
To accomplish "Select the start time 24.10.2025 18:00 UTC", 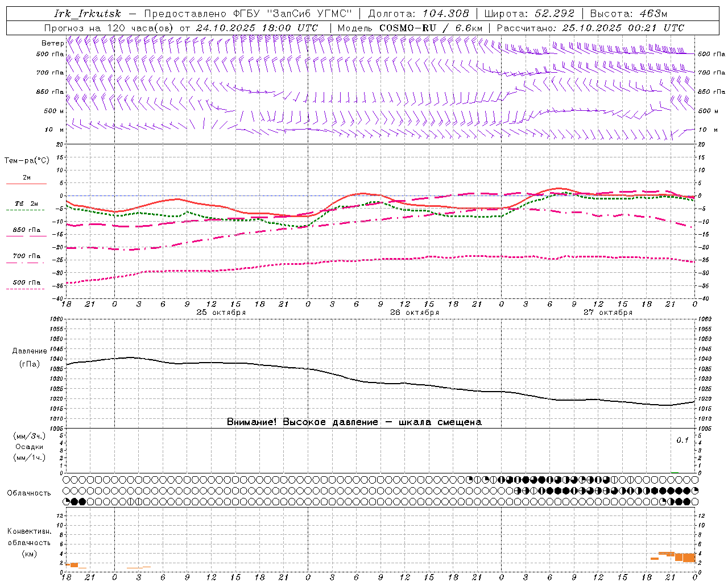I will (257, 28).
